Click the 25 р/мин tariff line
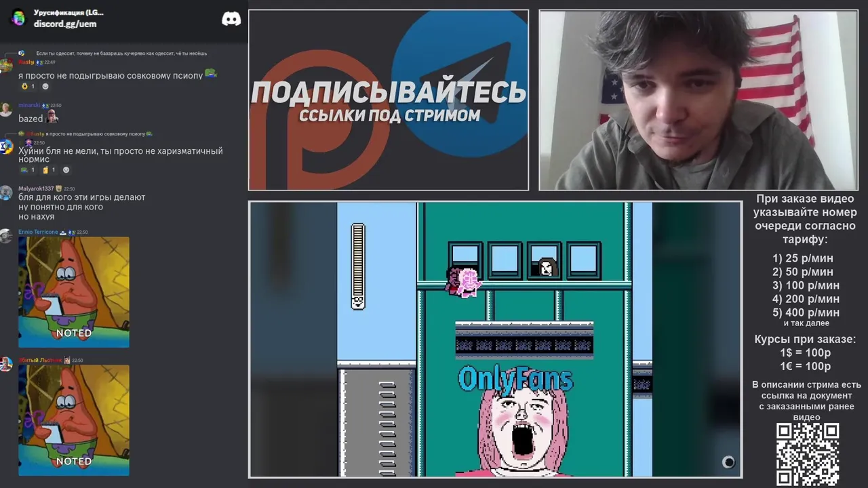The width and height of the screenshot is (868, 488). click(x=803, y=258)
